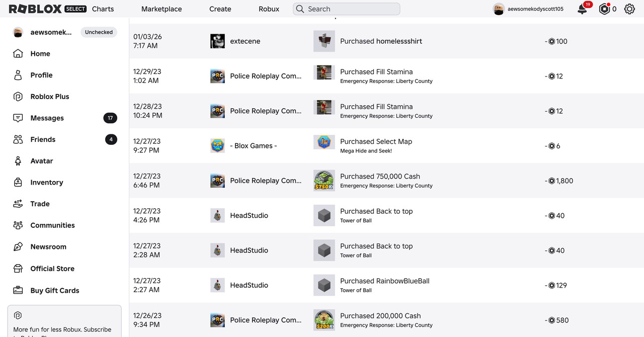The width and height of the screenshot is (644, 337).
Task: Click the Unchecked badge next to username
Action: [99, 32]
